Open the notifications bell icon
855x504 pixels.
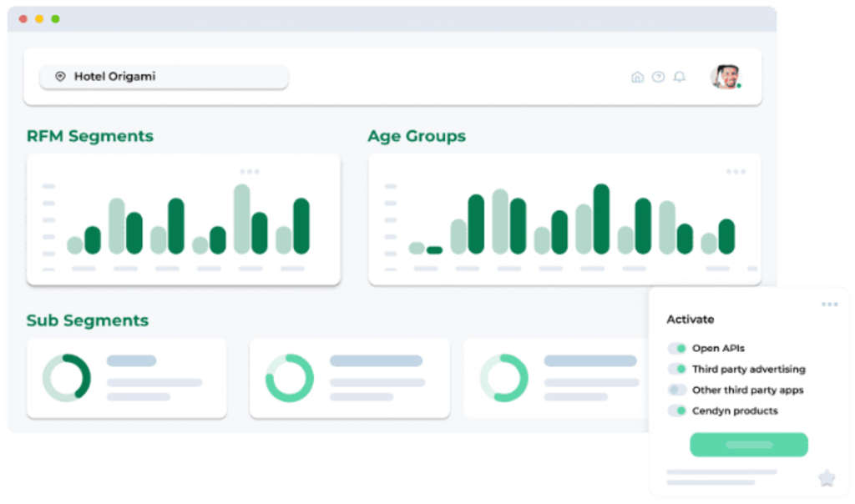[680, 77]
